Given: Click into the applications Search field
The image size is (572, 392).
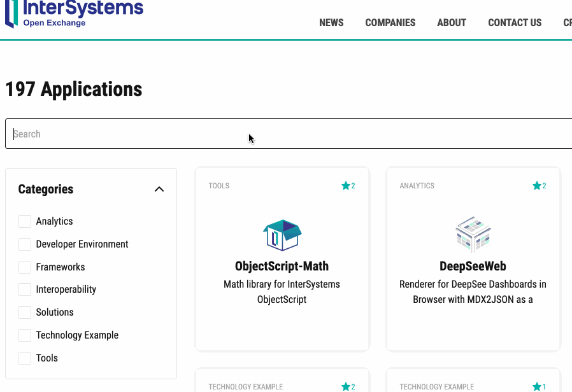Looking at the screenshot, I should (287, 134).
